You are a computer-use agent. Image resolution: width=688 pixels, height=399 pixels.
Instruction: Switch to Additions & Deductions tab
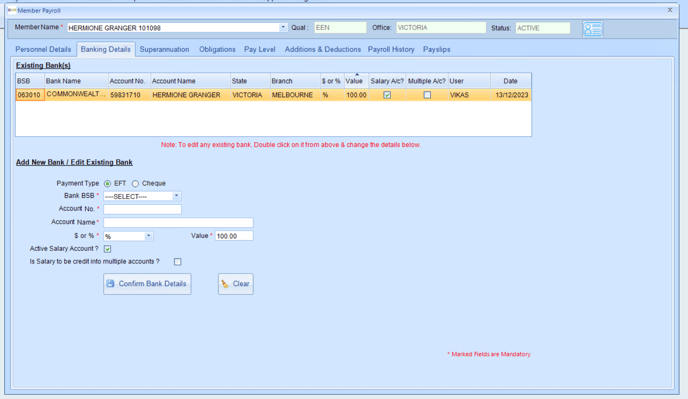click(322, 49)
